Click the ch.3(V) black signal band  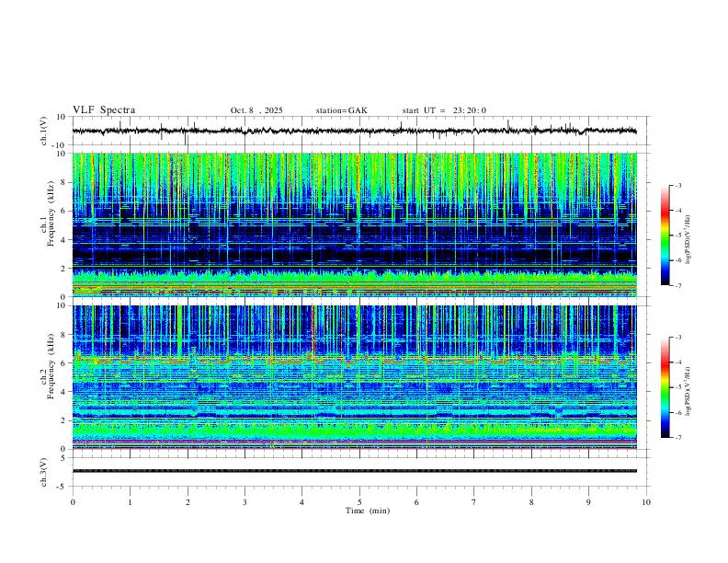click(x=355, y=471)
